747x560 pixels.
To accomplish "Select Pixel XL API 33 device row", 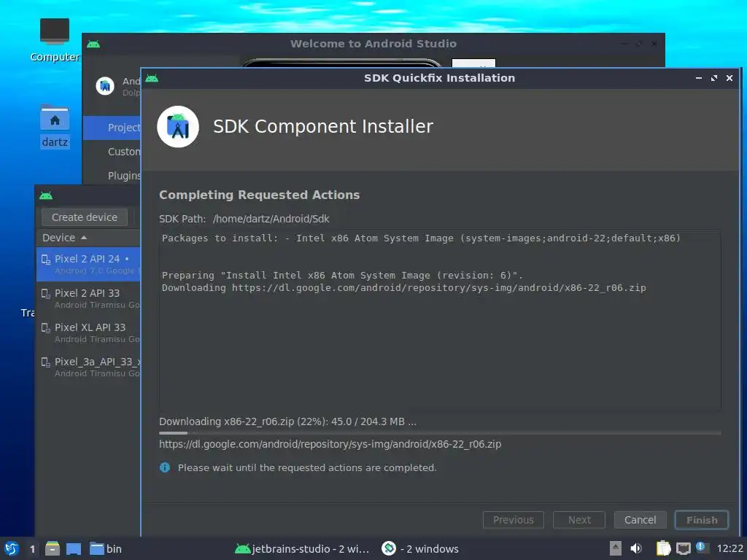I will coord(88,332).
